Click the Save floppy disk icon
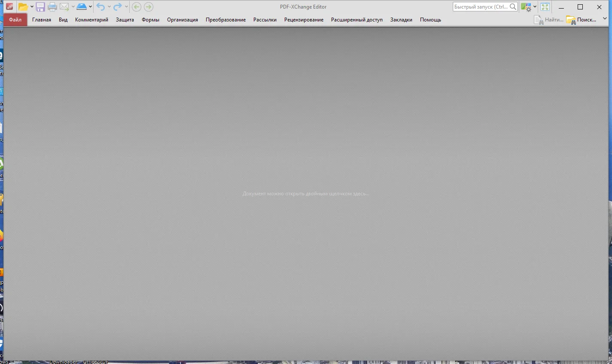The image size is (612, 364). pyautogui.click(x=40, y=7)
